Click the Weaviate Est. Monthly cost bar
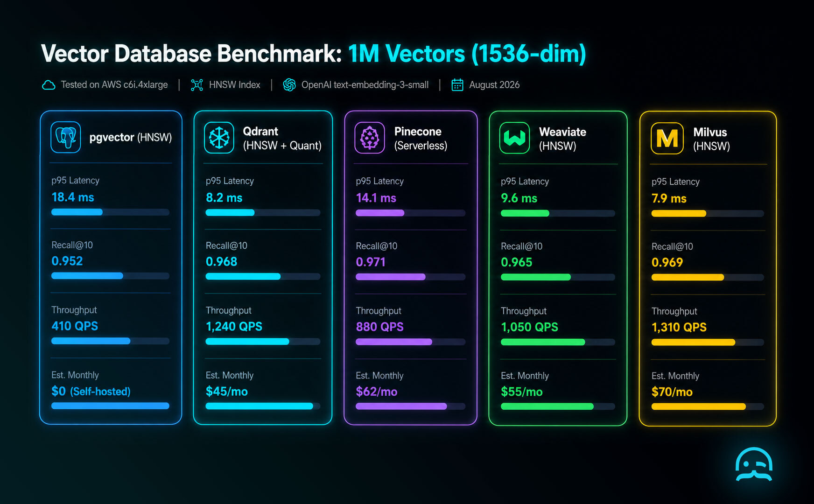Image resolution: width=814 pixels, height=504 pixels. coord(558,406)
